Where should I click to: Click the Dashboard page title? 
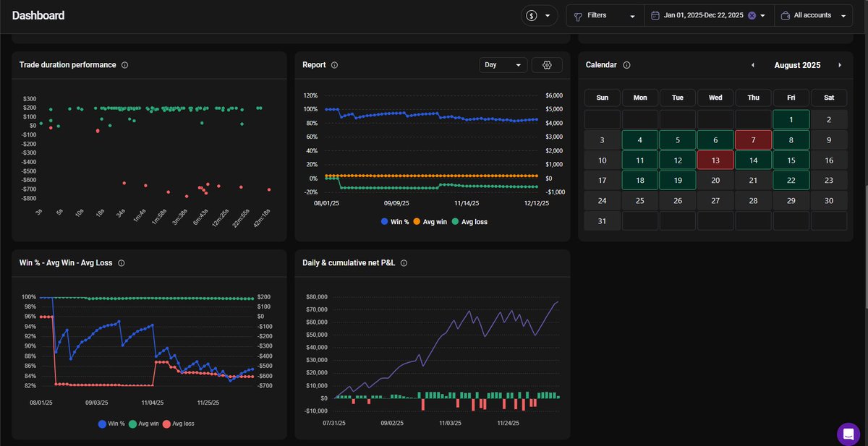click(x=38, y=15)
